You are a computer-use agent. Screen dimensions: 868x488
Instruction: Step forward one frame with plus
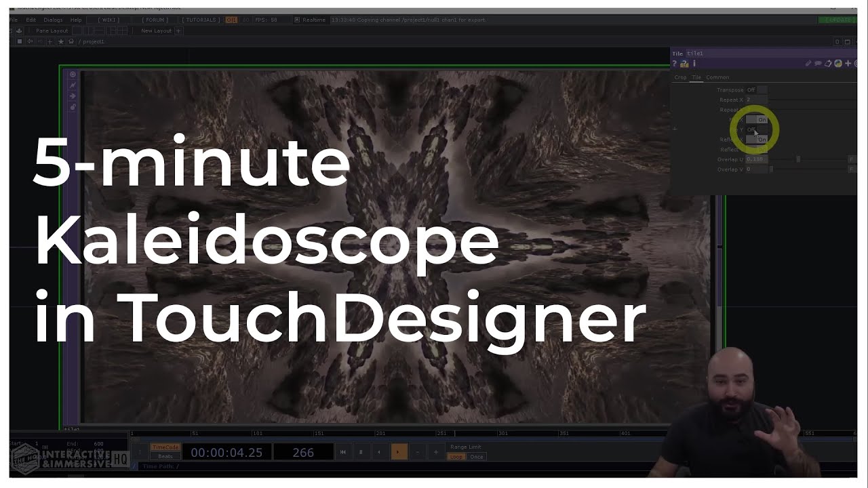tap(435, 452)
